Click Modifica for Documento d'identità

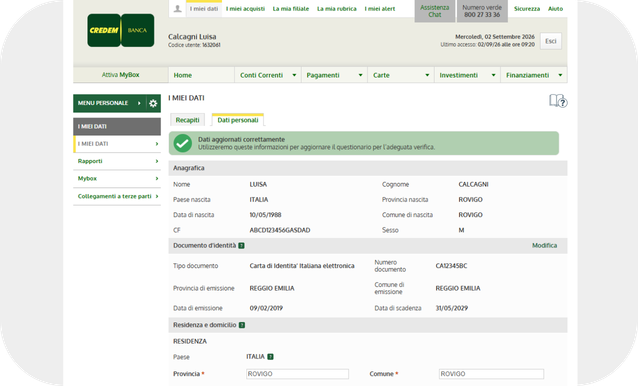[544, 246]
